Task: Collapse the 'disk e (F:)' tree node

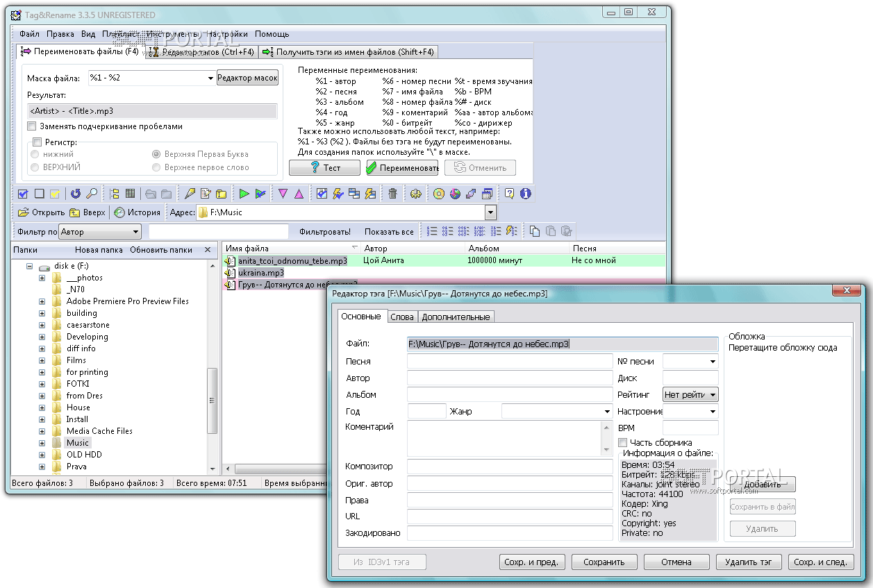Action: 30,266
